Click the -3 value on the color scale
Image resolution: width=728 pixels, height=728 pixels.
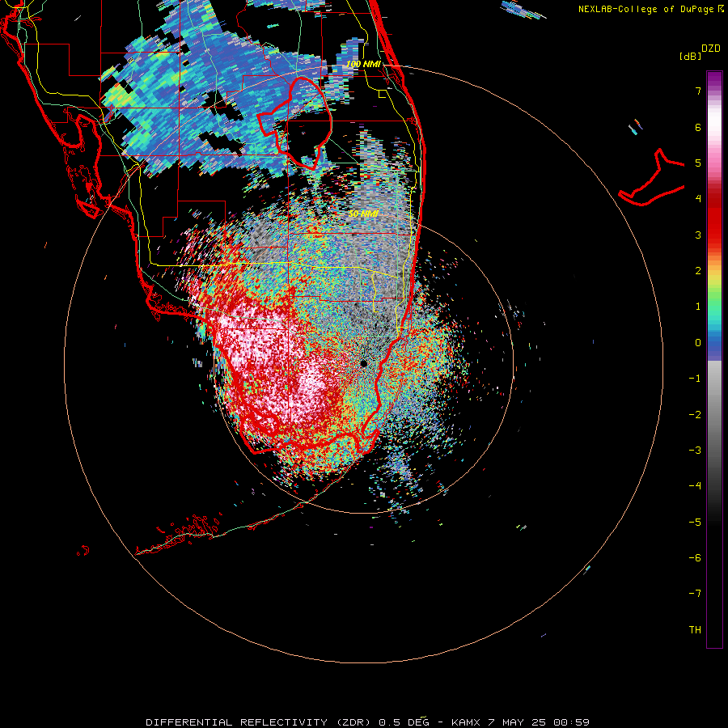695,451
